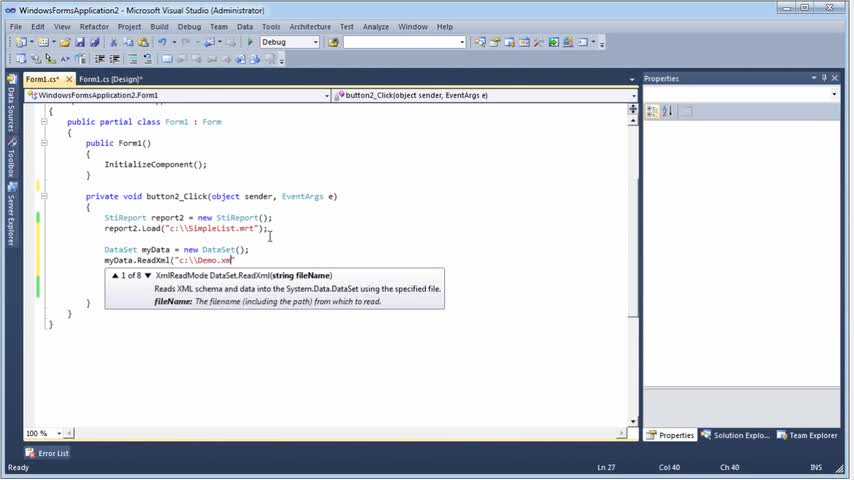
Task: Switch to the Form1.cs [Design] tab
Action: coord(111,79)
